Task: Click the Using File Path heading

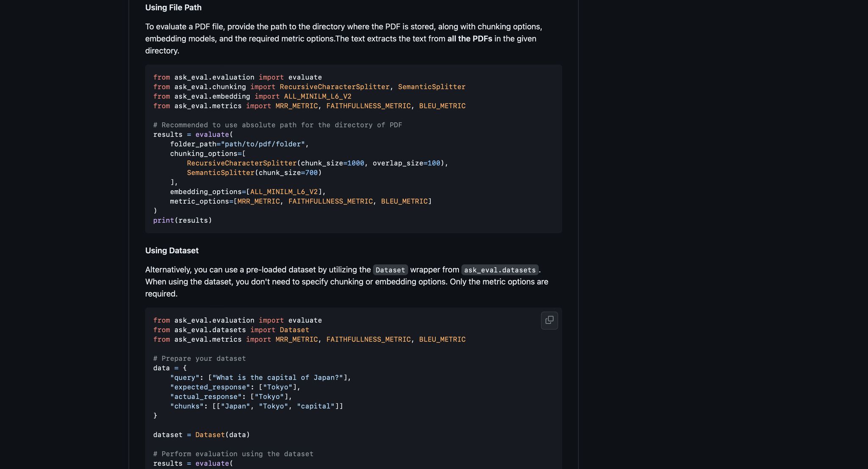Action: coord(173,8)
